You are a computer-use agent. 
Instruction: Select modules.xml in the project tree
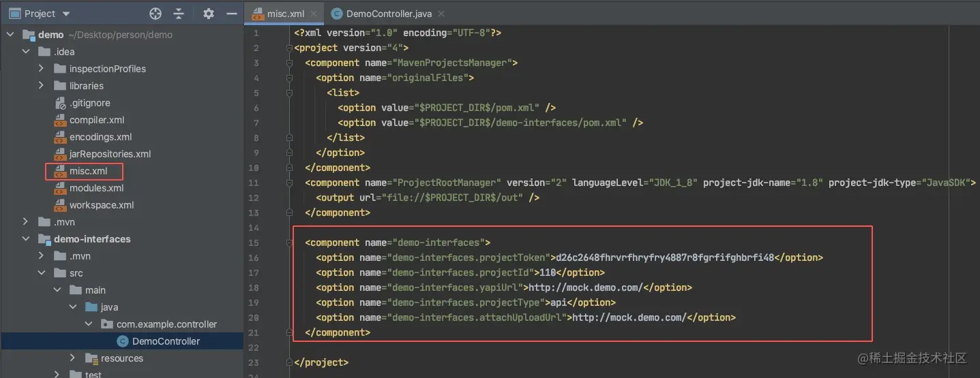96,188
